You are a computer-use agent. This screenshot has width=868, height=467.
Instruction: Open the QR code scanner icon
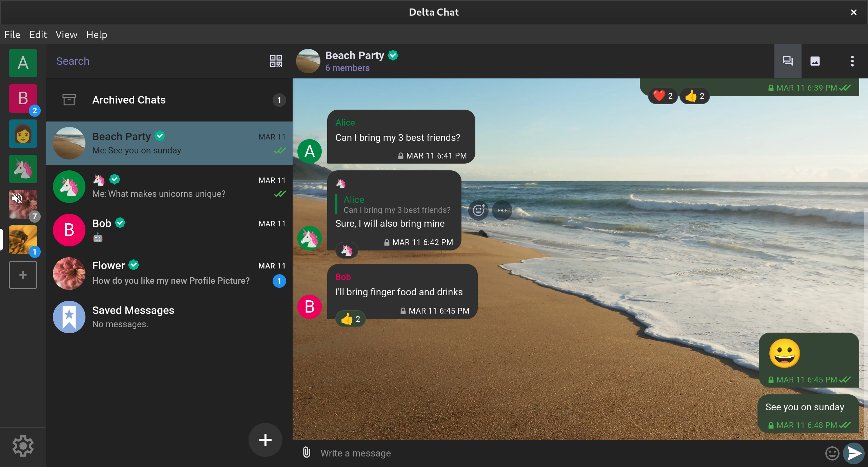point(276,61)
